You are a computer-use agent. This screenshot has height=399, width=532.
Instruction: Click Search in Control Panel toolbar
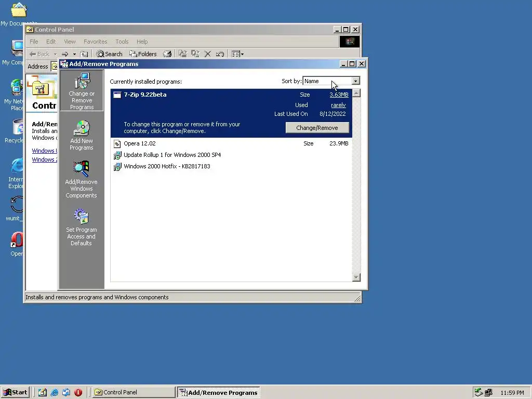pyautogui.click(x=109, y=54)
